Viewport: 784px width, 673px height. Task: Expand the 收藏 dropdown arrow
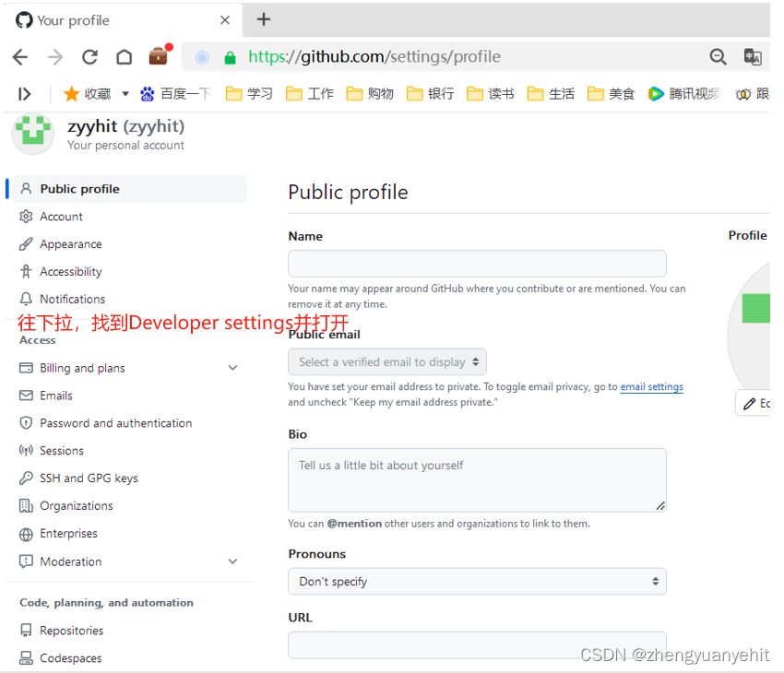click(x=125, y=93)
